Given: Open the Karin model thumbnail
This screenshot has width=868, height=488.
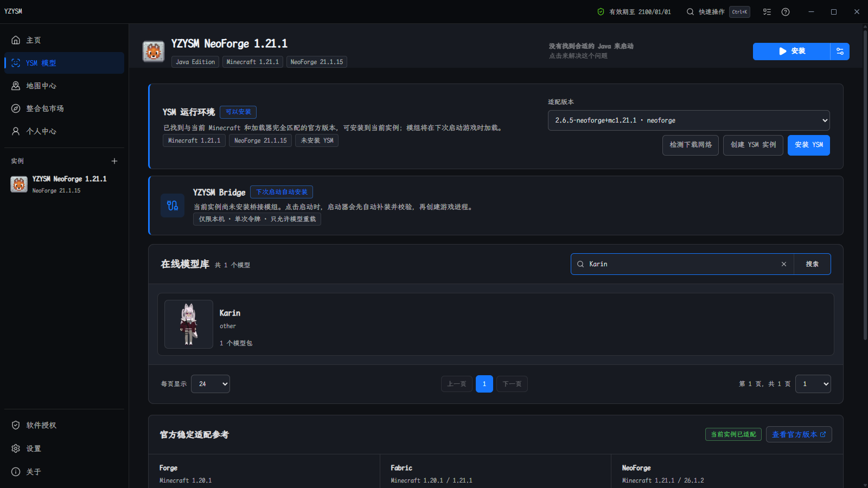Looking at the screenshot, I should pos(189,324).
